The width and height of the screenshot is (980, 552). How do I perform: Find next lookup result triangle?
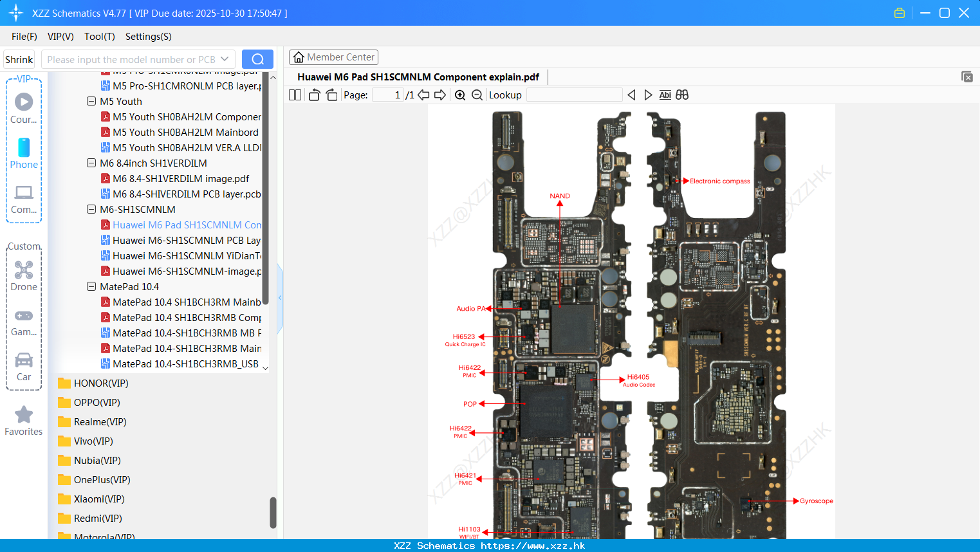pos(648,95)
